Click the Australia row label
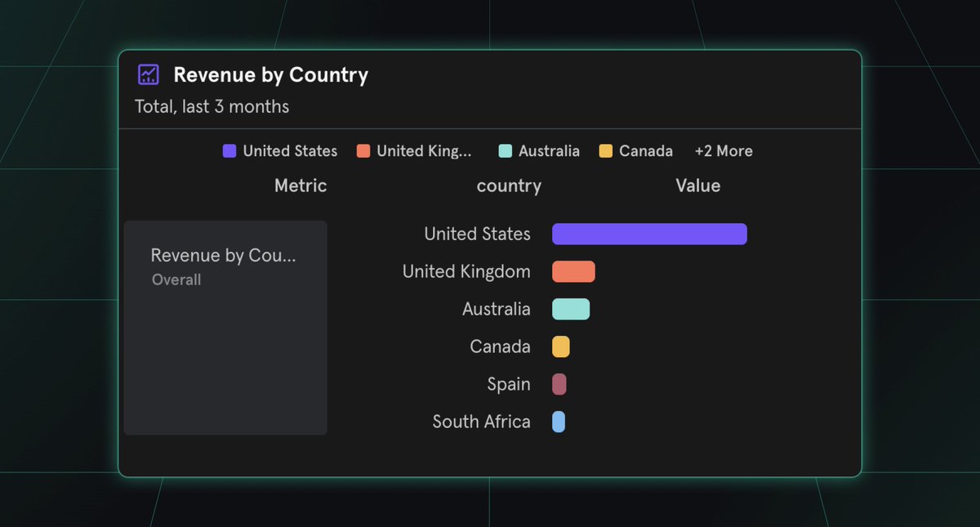 497,309
